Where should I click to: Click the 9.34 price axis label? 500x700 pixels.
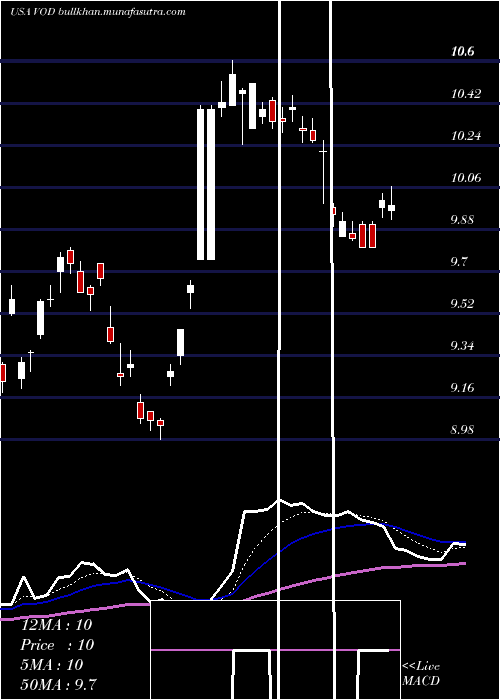pos(464,346)
